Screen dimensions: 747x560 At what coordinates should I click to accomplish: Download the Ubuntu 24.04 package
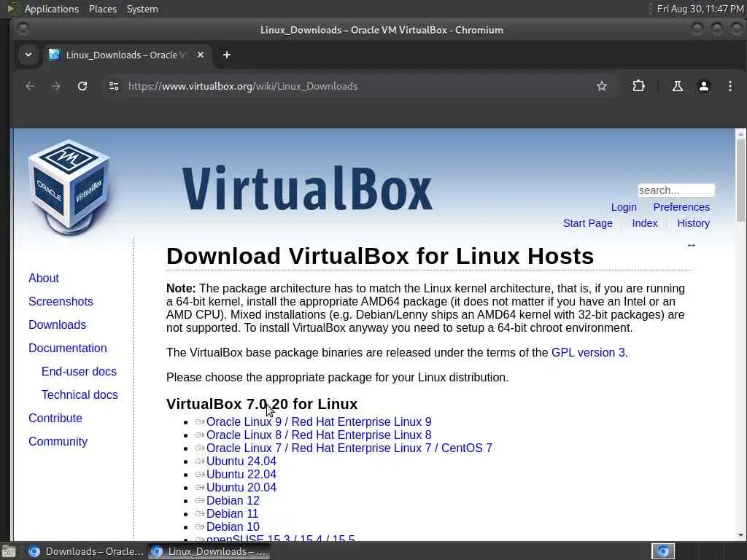click(241, 461)
